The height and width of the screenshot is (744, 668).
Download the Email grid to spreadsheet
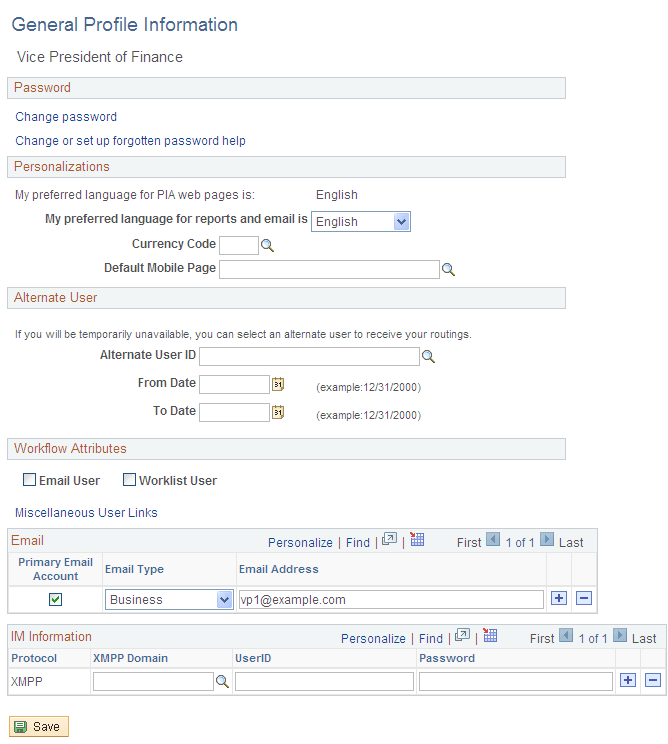(418, 540)
